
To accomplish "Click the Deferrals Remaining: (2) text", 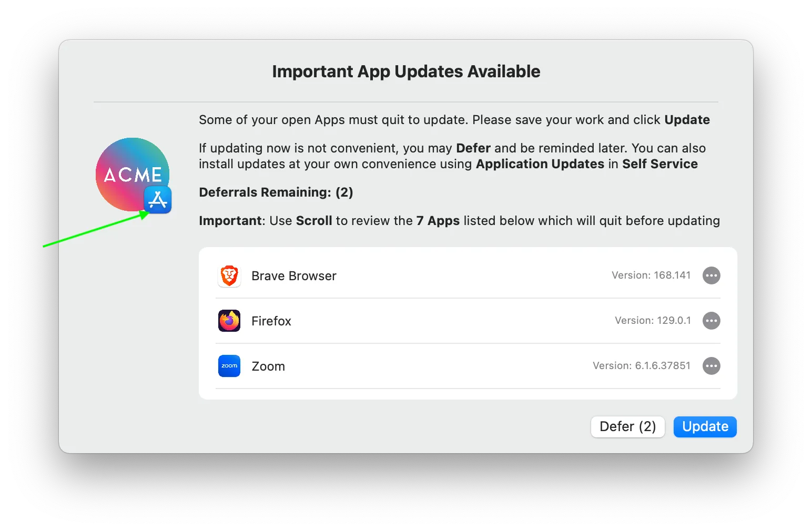I will [276, 192].
